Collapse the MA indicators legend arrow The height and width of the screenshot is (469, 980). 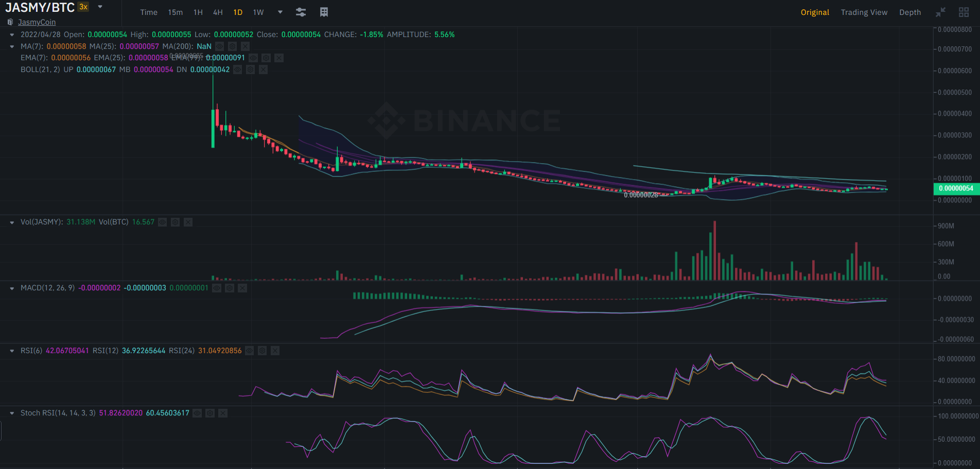[12, 46]
